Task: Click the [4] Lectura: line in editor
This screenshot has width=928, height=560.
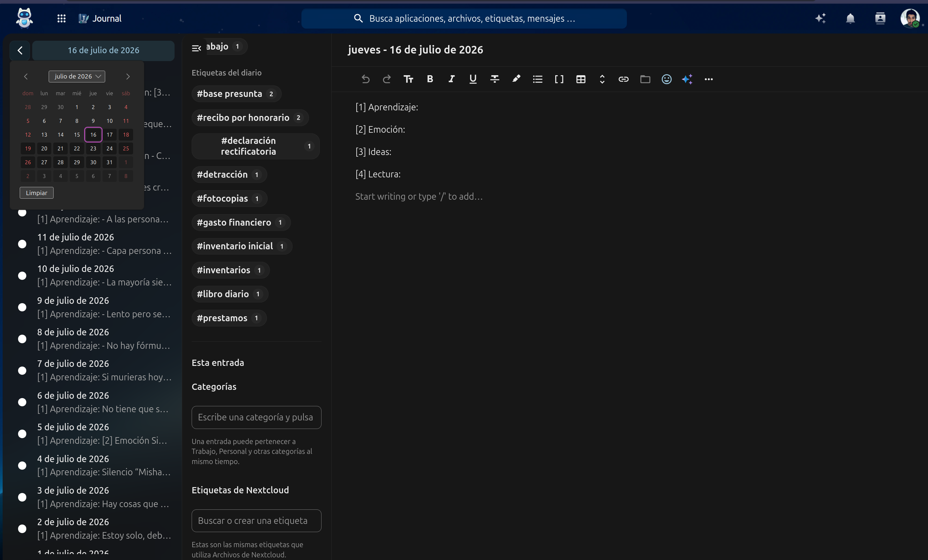Action: tap(378, 174)
